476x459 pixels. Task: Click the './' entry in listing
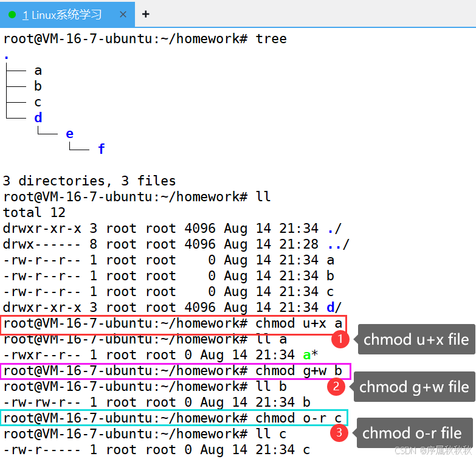click(x=334, y=229)
